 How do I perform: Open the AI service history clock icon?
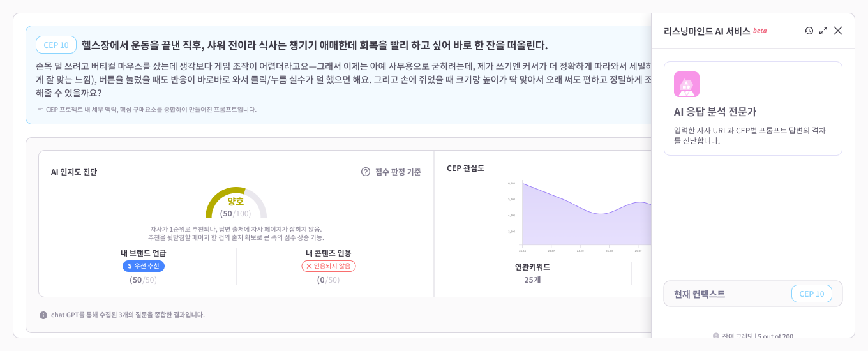click(x=809, y=31)
